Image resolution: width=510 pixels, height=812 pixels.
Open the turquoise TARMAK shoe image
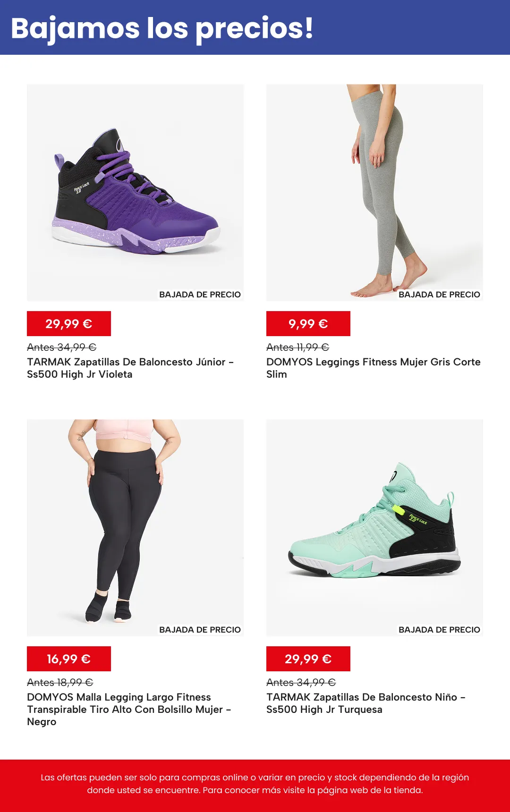[x=374, y=528]
